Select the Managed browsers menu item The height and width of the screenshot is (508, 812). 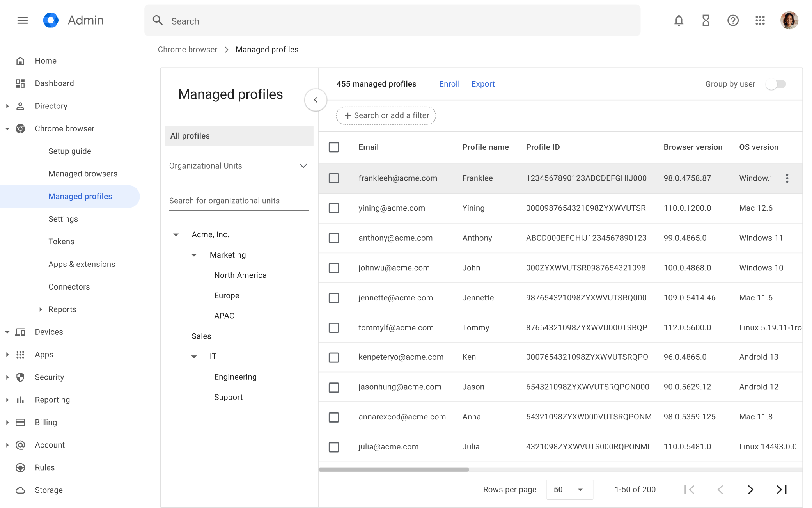[x=83, y=173]
